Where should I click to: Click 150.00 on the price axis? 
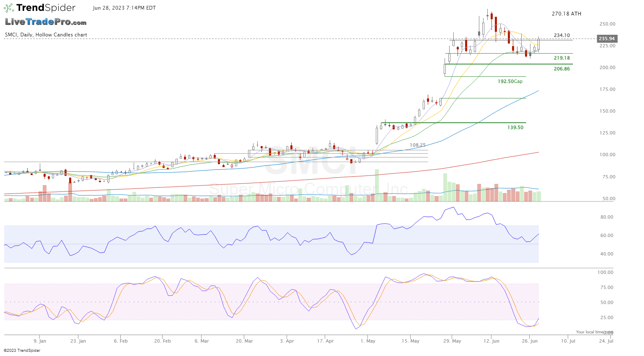(608, 111)
